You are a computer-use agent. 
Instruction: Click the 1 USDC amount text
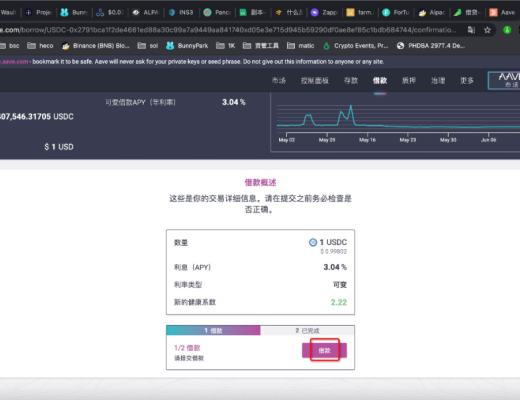[x=333, y=242]
